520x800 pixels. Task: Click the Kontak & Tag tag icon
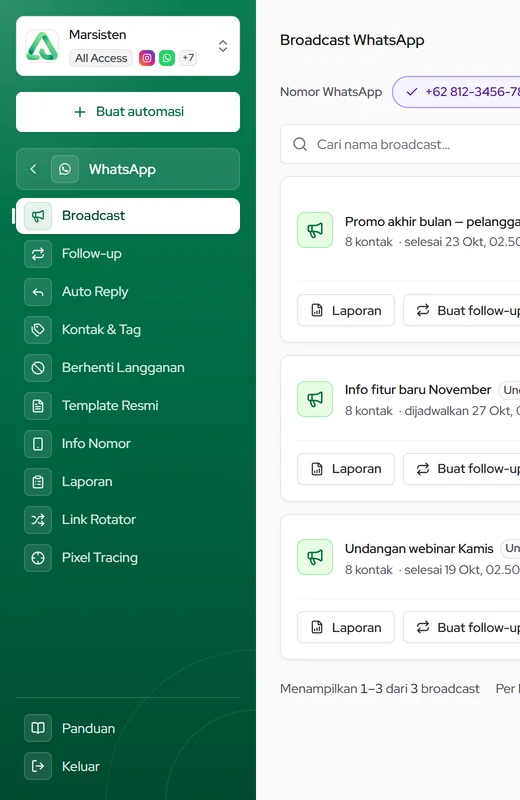pos(38,330)
